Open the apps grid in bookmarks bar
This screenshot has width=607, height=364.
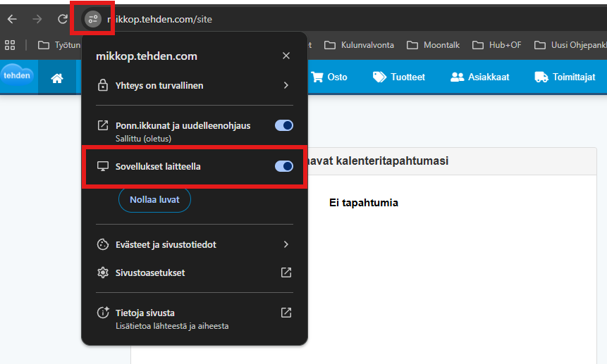coord(10,45)
